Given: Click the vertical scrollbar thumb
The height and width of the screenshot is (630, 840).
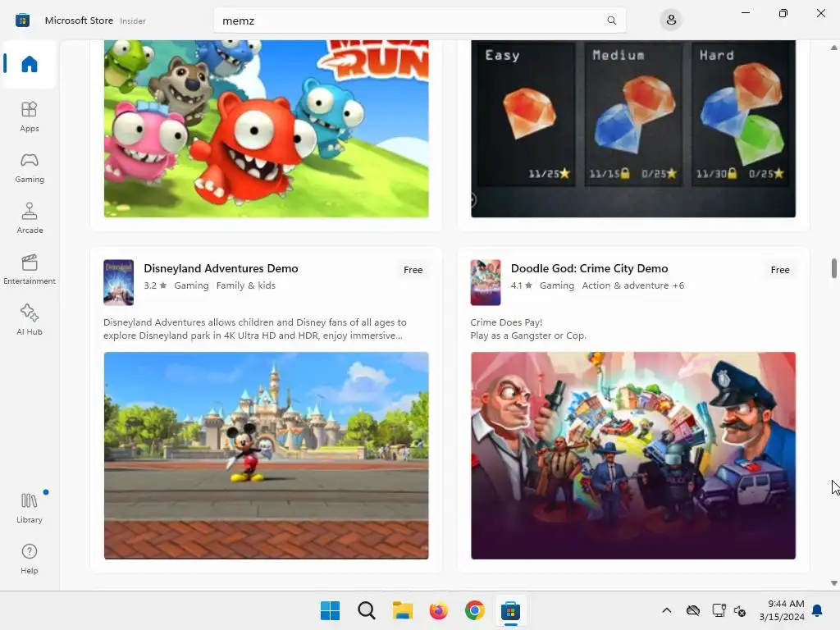Looking at the screenshot, I should point(833,268).
